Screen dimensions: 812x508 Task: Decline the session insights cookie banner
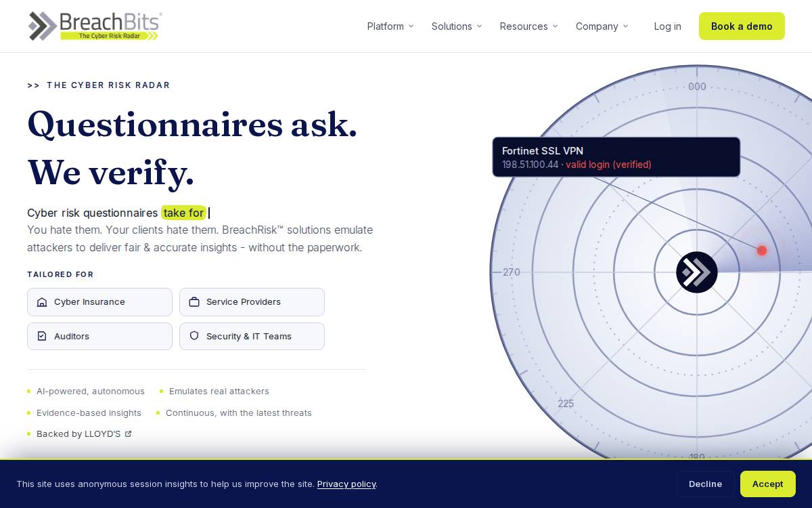tap(705, 484)
